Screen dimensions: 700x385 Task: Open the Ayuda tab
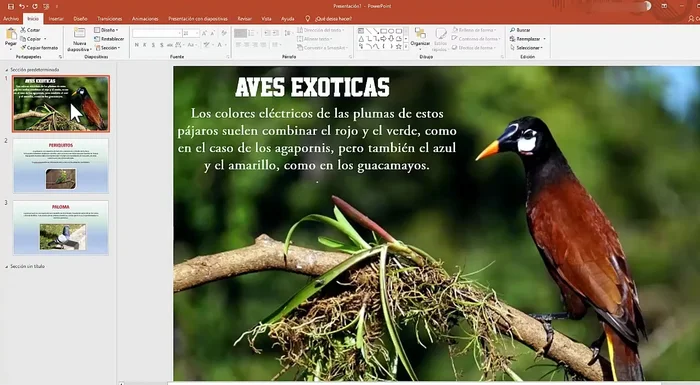click(x=288, y=19)
